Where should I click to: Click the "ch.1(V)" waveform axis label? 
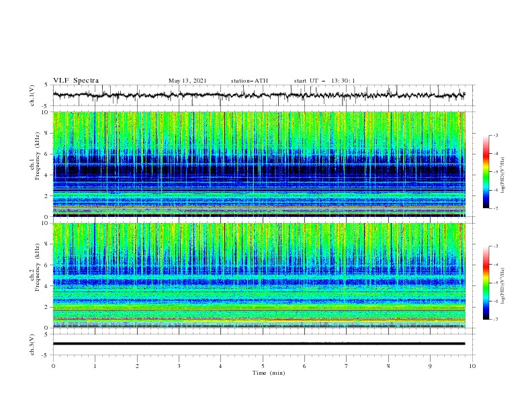32,95
